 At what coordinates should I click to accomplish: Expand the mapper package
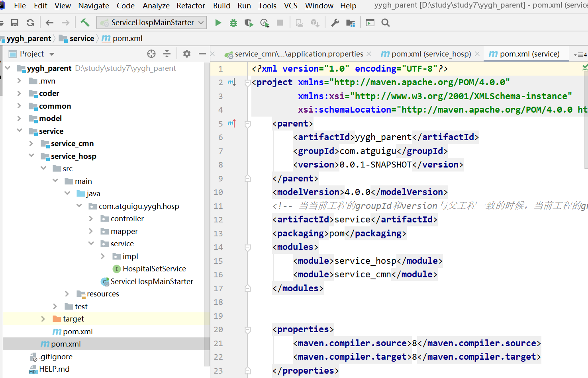point(91,231)
